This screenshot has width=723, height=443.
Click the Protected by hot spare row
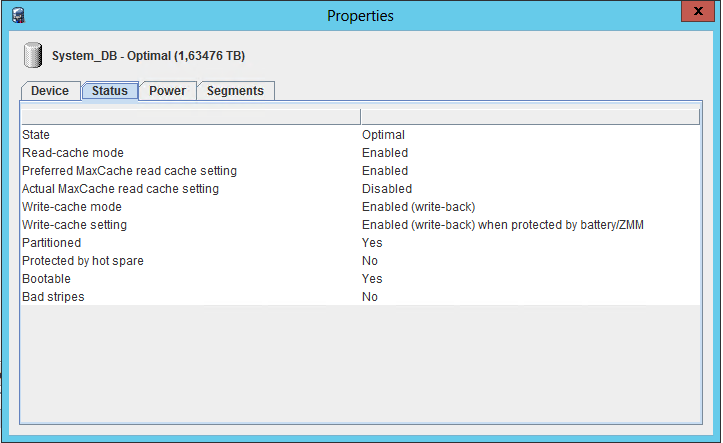(82, 261)
